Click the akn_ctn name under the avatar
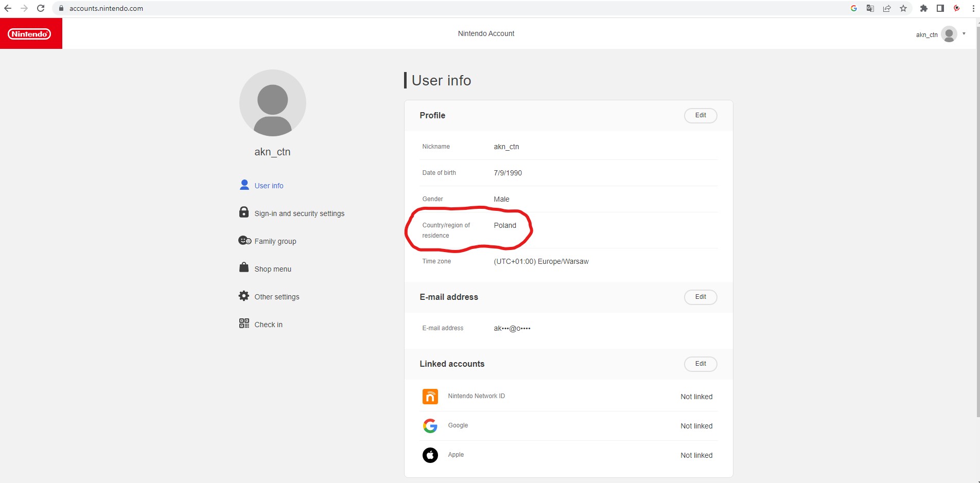The image size is (980, 483). coord(272,152)
